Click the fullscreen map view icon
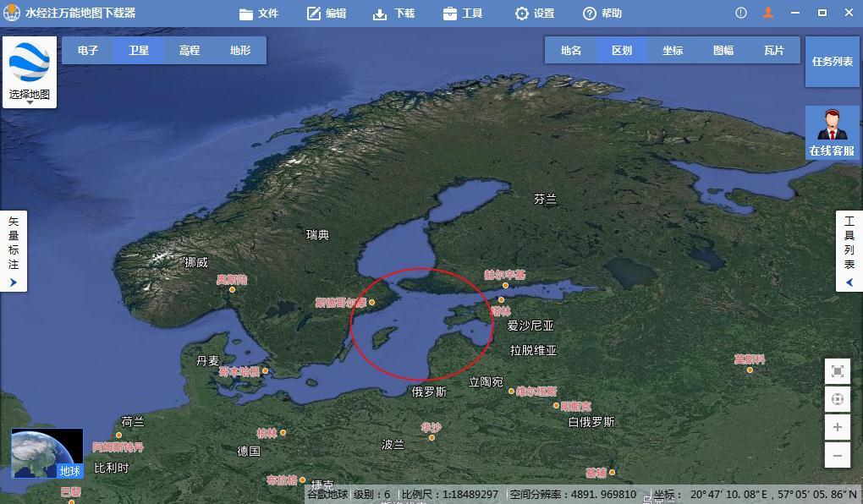The width and height of the screenshot is (863, 504). tap(837, 371)
